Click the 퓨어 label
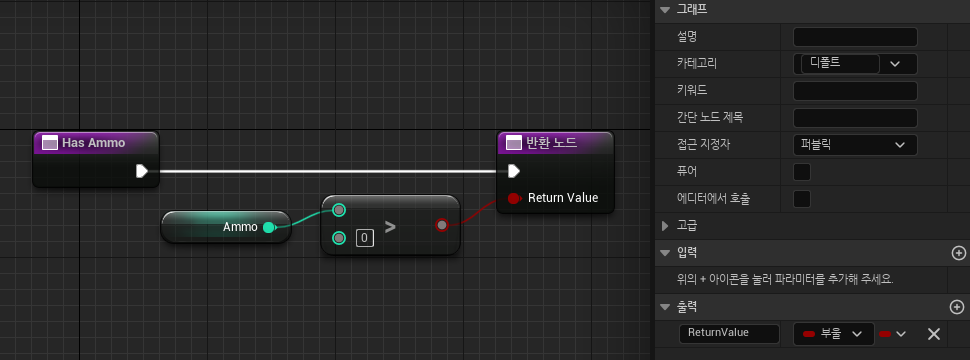Screen dimensions: 970x360 tap(687, 172)
